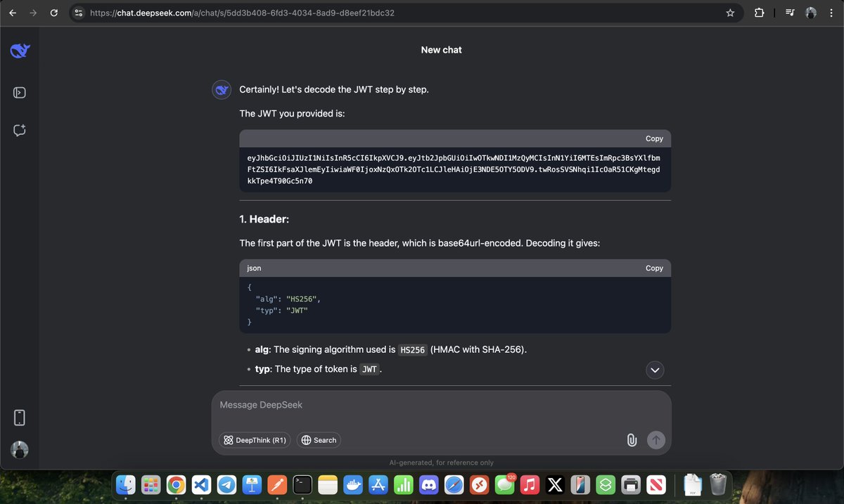Image resolution: width=844 pixels, height=504 pixels.
Task: Open Discord from the dock
Action: (429, 484)
